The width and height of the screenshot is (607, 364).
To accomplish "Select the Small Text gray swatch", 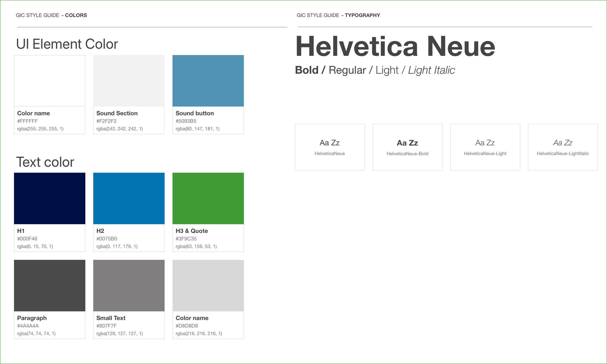I will [129, 285].
